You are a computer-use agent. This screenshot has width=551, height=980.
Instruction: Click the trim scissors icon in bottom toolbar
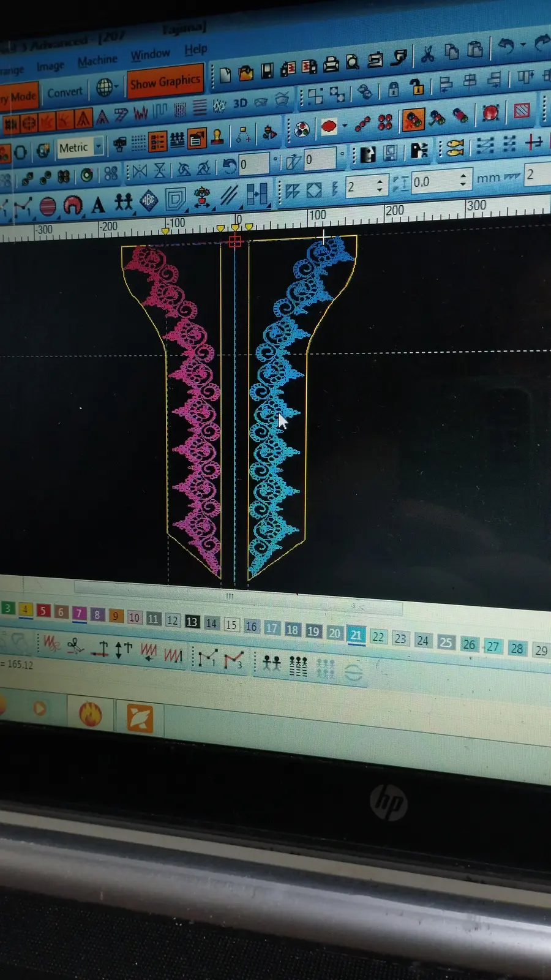point(75,646)
